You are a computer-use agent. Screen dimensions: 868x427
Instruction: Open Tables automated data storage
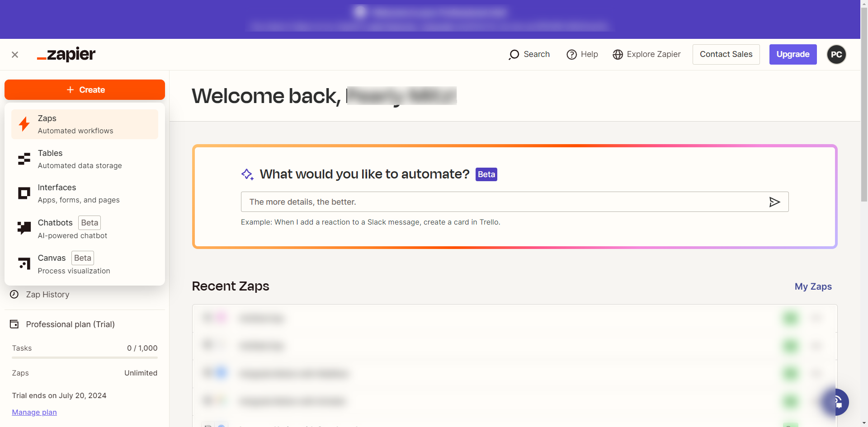point(85,159)
